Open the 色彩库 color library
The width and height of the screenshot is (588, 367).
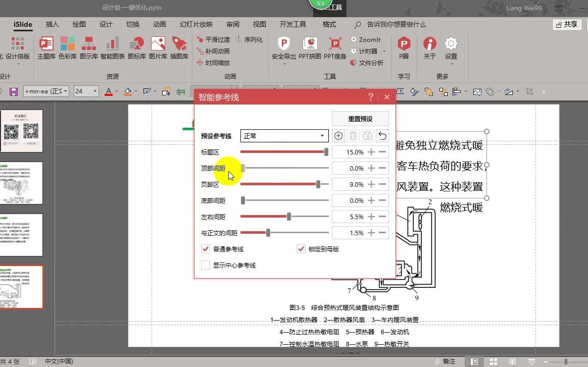[68, 49]
